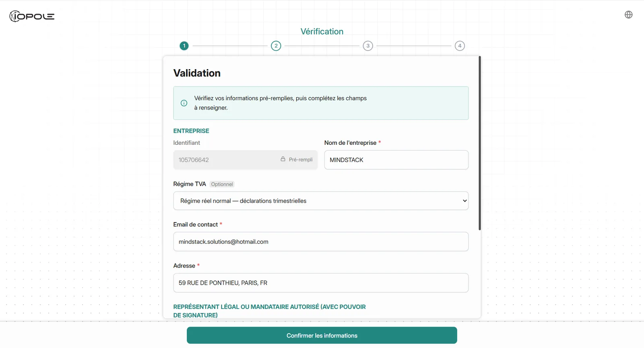The height and width of the screenshot is (348, 644).
Task: Click the info icon in the notice banner
Action: point(184,103)
